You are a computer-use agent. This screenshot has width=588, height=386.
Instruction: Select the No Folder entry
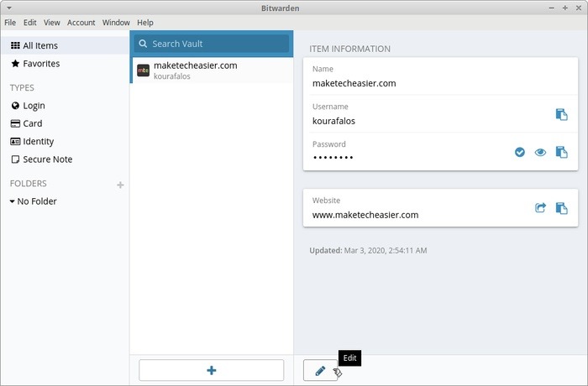click(37, 201)
